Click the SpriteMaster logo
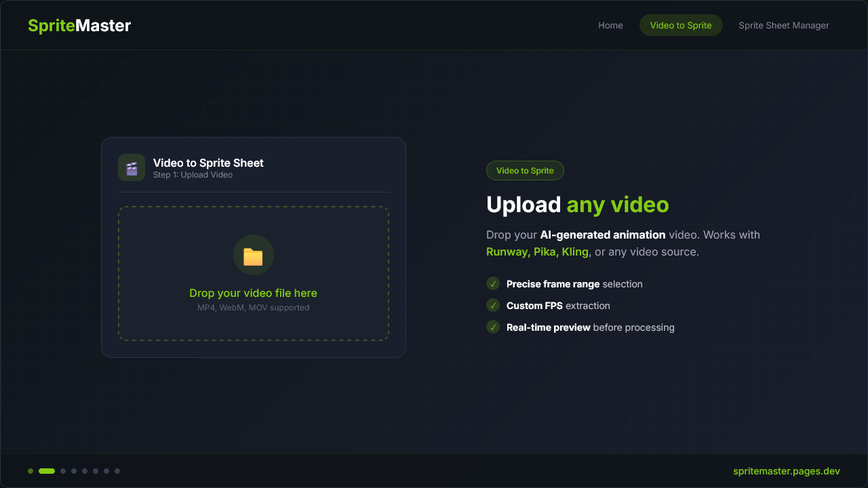The height and width of the screenshot is (488, 868). 79,25
